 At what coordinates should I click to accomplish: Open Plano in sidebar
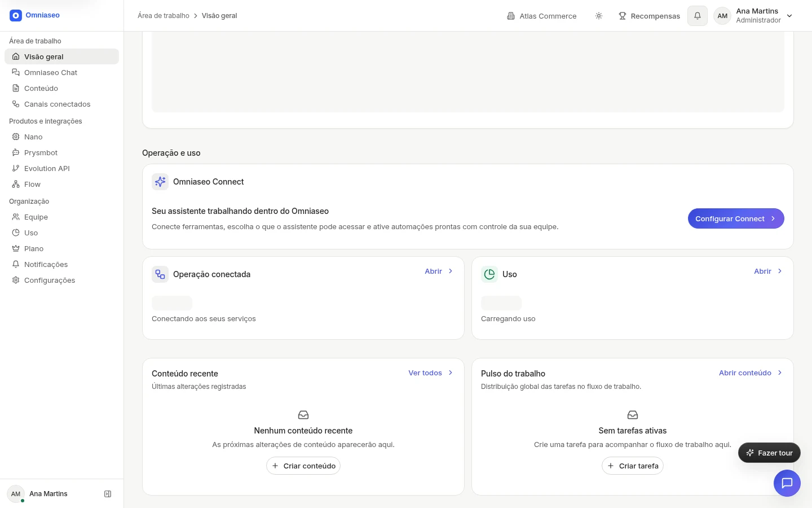click(x=62, y=248)
